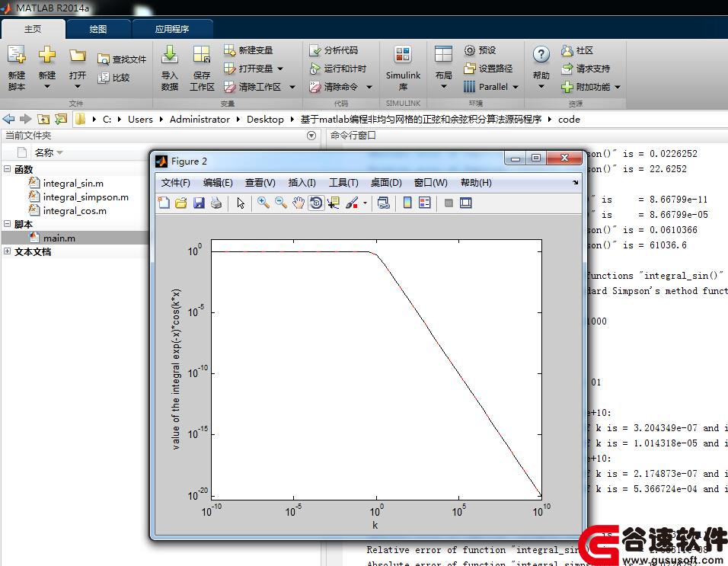Click the up-one-level folder icon
Image resolution: width=728 pixels, height=566 pixels.
43,120
